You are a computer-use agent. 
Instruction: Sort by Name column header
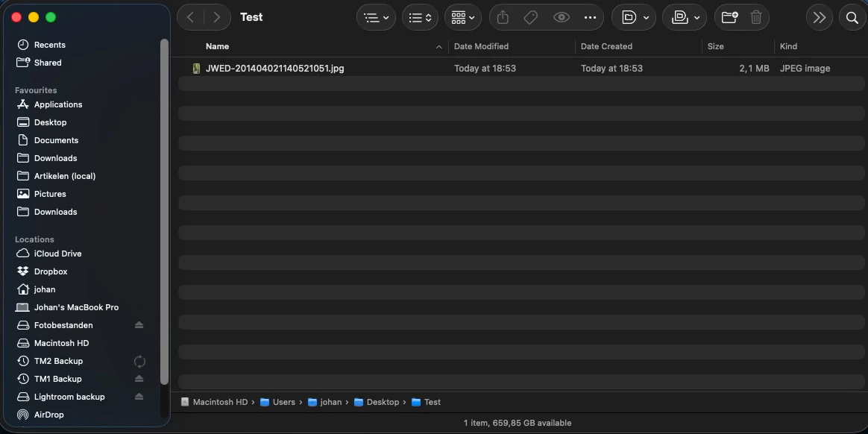coord(217,46)
